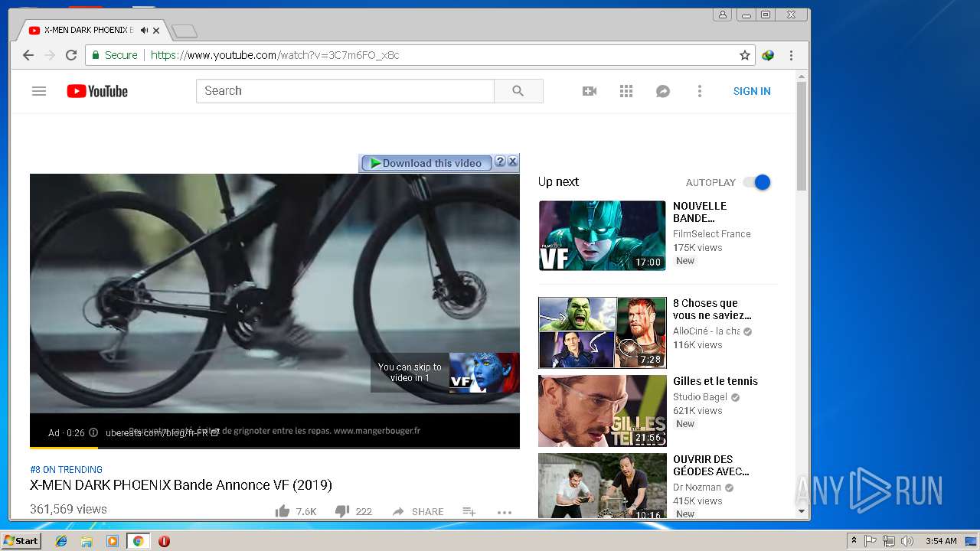This screenshot has height=551, width=980.
Task: Show hidden tray icons arrow
Action: coord(854,541)
